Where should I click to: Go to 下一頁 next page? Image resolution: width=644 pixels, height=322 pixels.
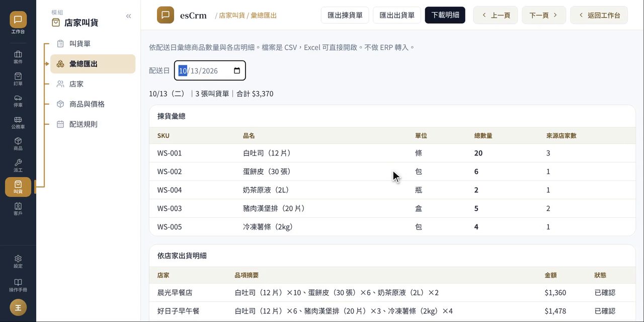544,15
